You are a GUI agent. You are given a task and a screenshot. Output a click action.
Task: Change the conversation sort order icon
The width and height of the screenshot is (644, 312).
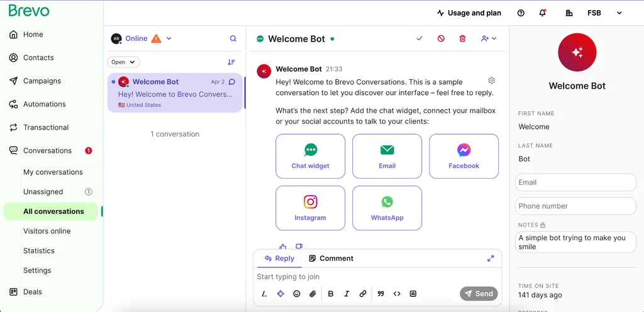[x=231, y=62]
